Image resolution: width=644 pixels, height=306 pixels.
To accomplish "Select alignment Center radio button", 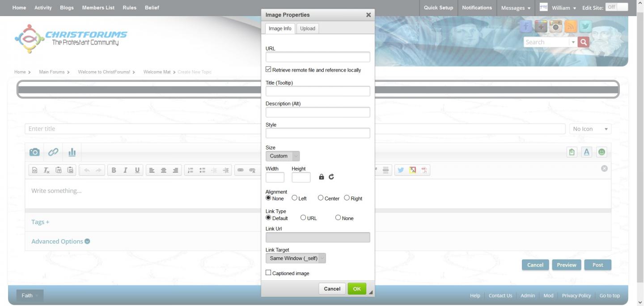I will click(321, 198).
